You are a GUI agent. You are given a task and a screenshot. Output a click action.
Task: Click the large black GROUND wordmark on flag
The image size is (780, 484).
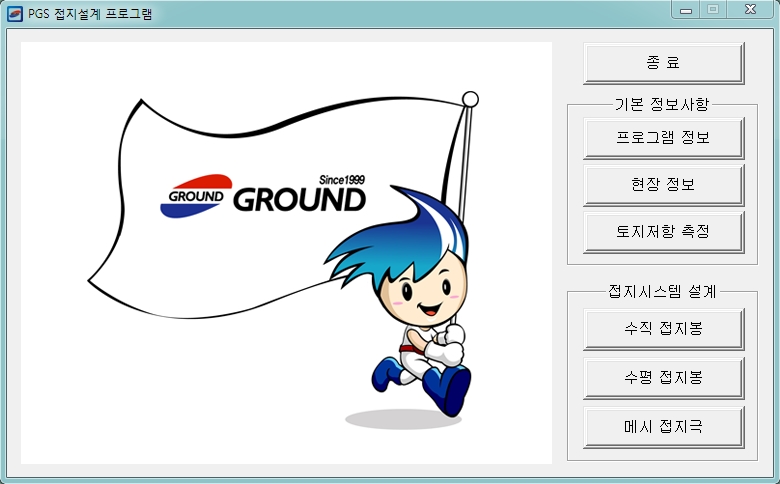tap(299, 200)
